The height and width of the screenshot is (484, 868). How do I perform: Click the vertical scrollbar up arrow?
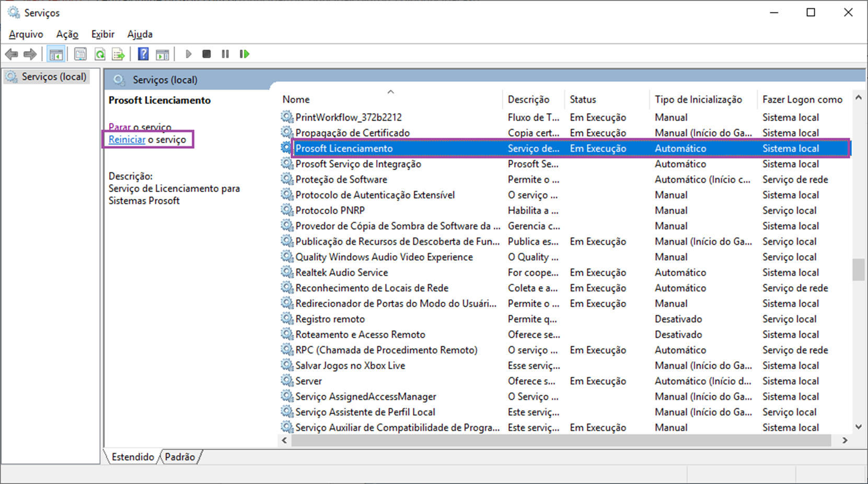coord(858,98)
